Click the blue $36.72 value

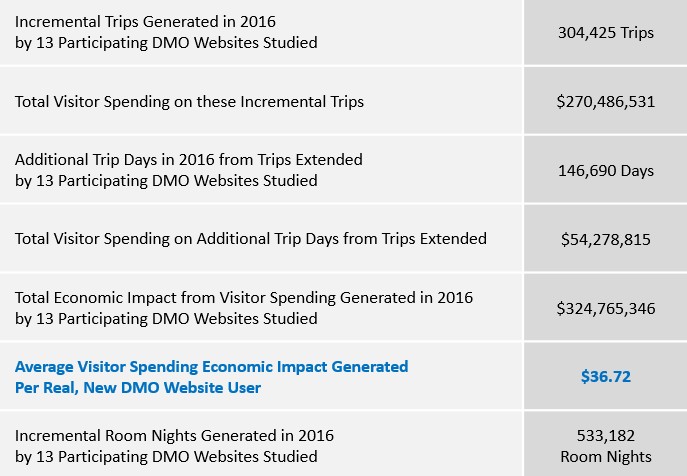click(x=606, y=377)
